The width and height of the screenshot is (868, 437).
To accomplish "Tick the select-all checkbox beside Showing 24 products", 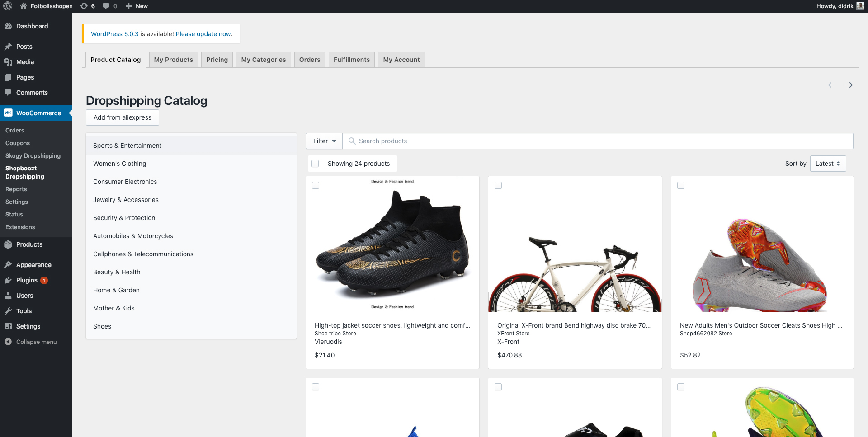I will pos(315,164).
